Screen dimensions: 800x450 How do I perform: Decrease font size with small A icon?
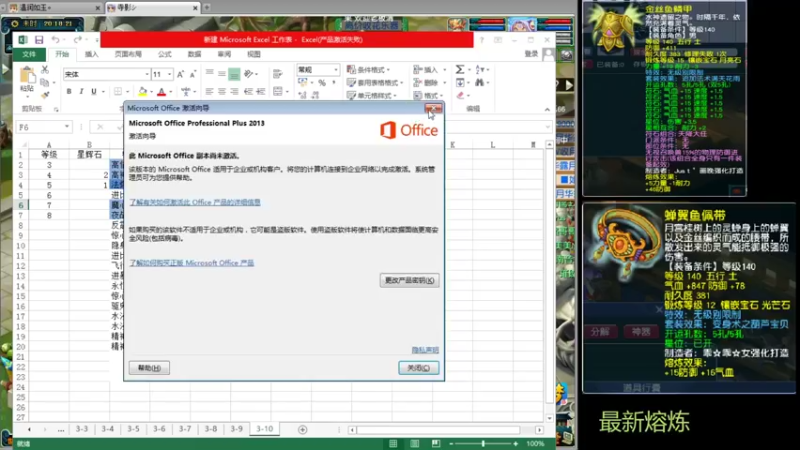(193, 74)
